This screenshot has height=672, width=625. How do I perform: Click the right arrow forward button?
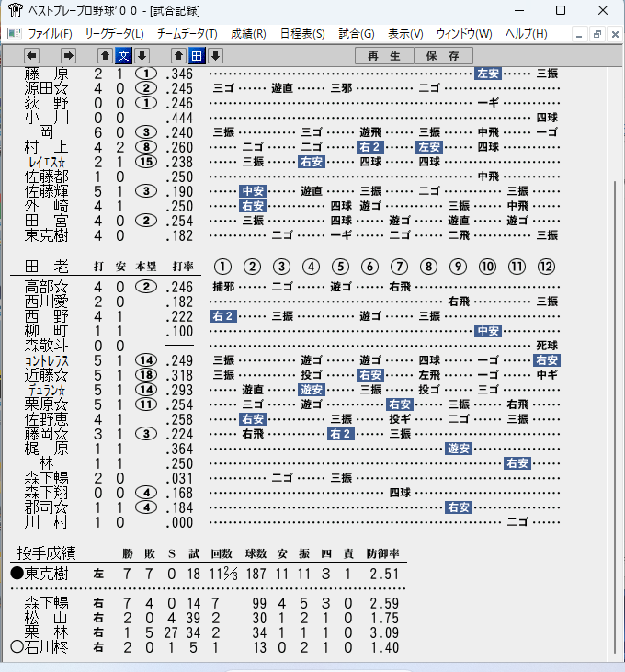68,56
